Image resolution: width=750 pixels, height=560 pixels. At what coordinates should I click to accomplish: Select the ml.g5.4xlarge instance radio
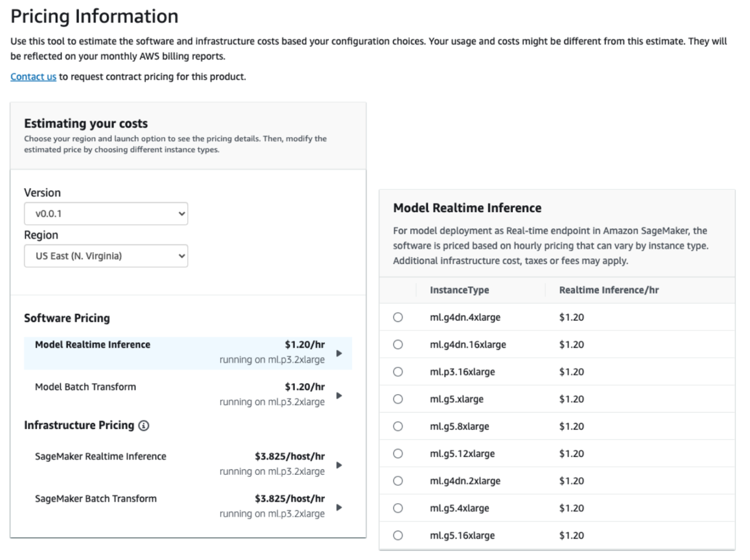coord(398,508)
